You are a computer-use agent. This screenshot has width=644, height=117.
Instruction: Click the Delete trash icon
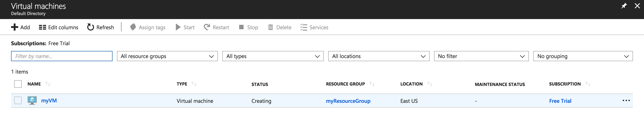tap(270, 27)
